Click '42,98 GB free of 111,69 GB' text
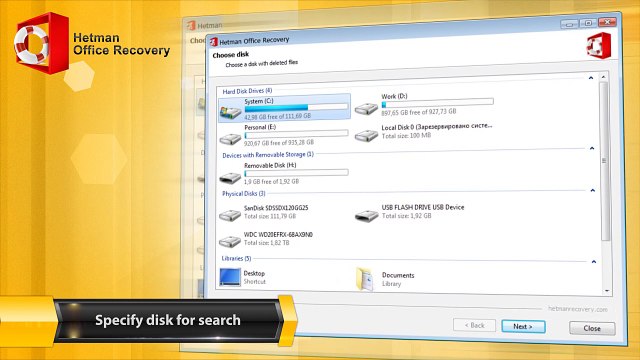Viewport: 640px width, 360px height. (278, 116)
